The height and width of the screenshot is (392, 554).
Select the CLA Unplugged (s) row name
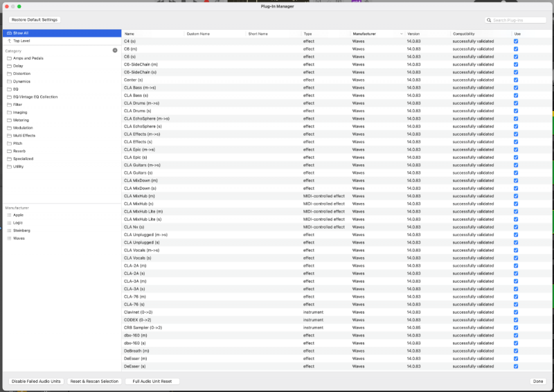(142, 243)
